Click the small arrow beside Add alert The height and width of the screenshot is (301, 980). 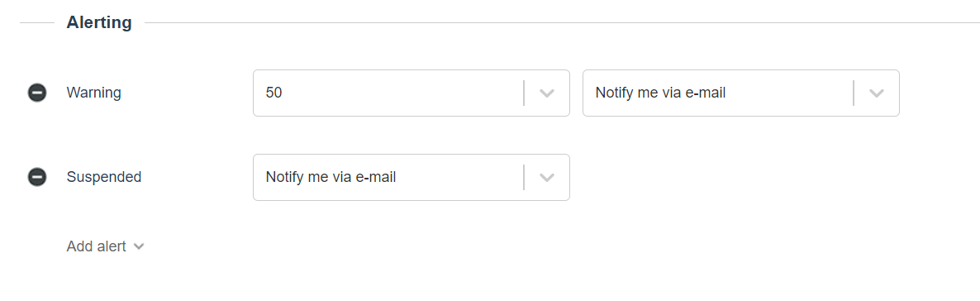[139, 246]
